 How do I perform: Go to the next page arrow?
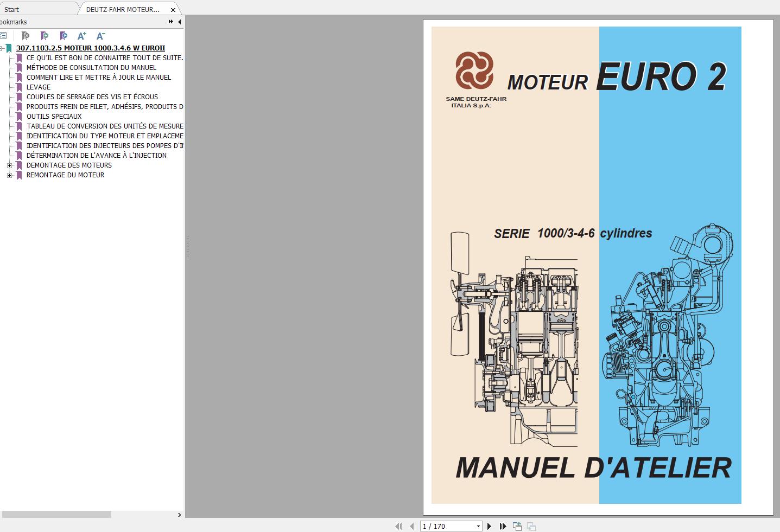tap(489, 526)
